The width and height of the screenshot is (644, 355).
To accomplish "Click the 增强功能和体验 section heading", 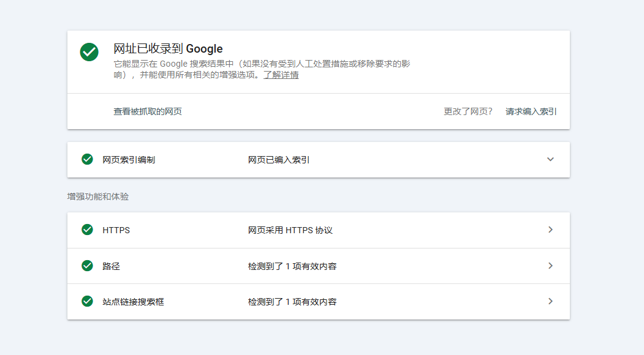I will [x=98, y=197].
